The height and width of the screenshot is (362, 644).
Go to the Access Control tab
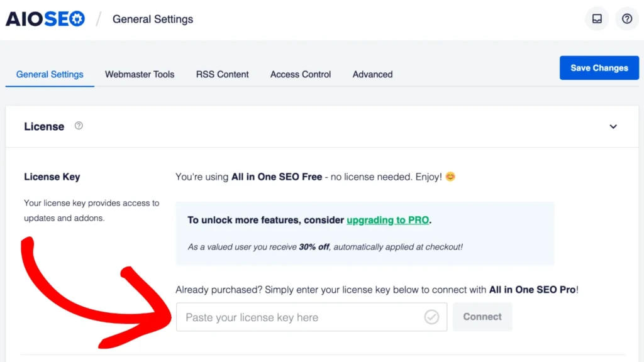(300, 74)
